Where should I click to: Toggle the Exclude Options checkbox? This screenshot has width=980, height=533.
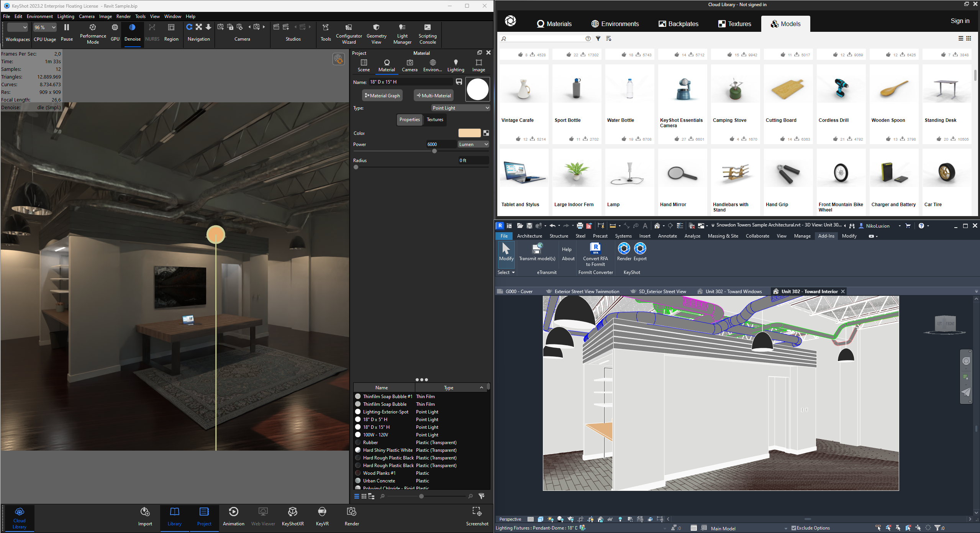coord(794,528)
